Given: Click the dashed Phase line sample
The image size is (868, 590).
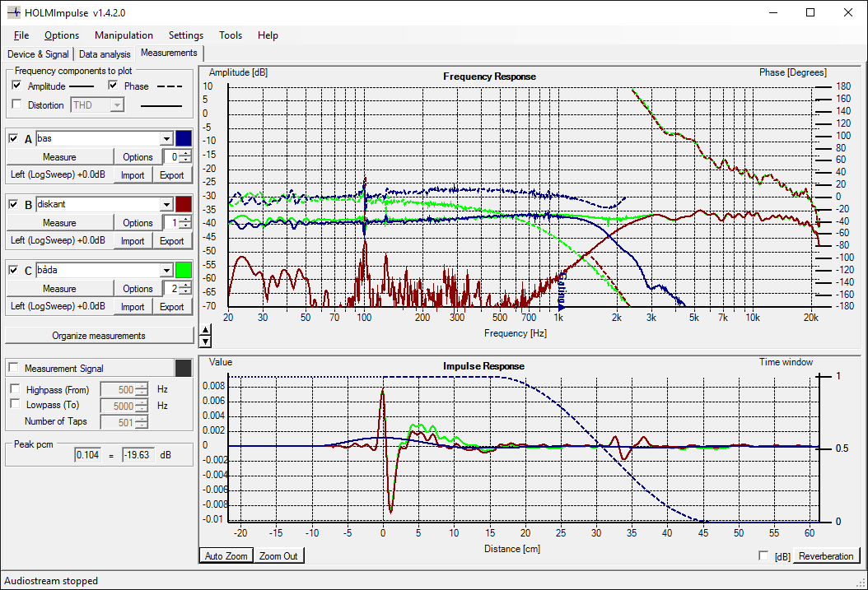Looking at the screenshot, I should 170,86.
